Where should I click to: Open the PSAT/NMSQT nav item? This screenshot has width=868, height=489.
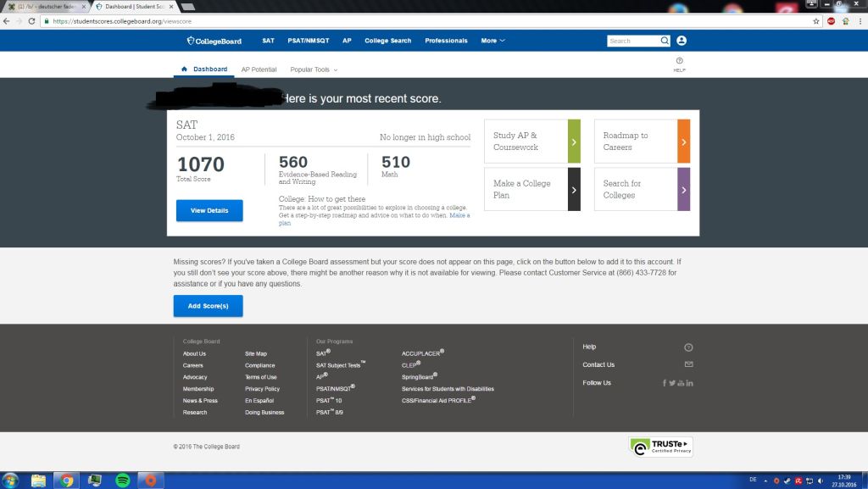[309, 41]
